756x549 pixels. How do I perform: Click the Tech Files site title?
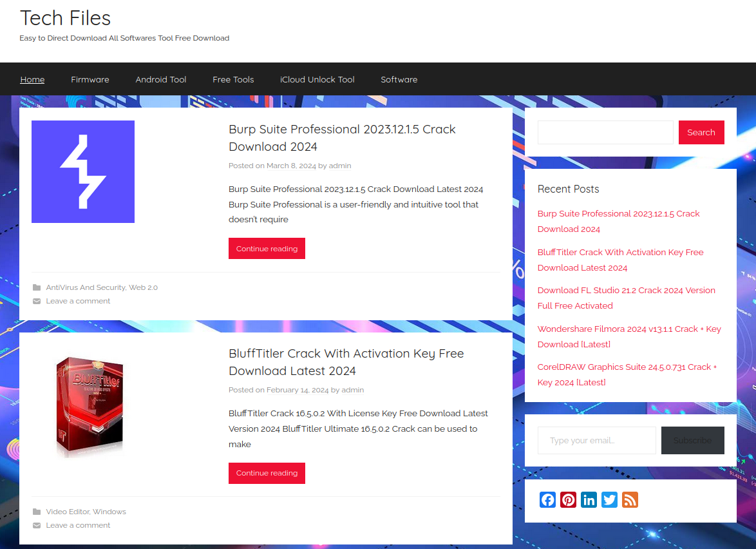point(65,18)
